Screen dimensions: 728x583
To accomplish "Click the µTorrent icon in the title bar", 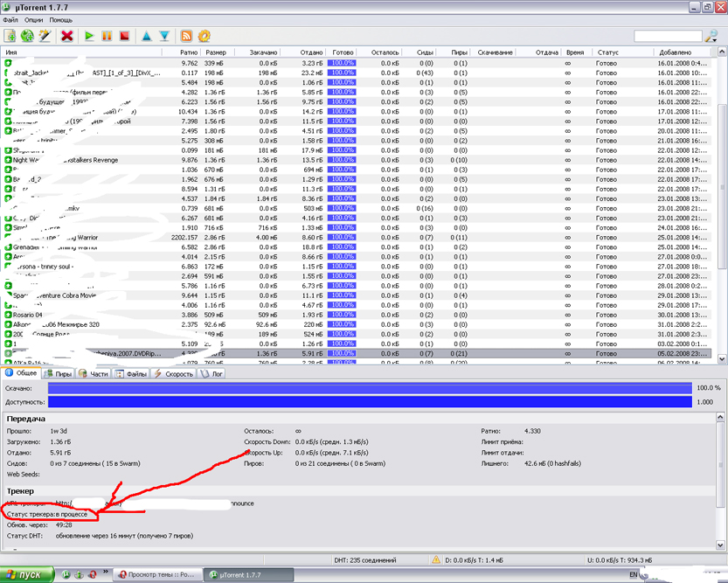I will pos(6,7).
